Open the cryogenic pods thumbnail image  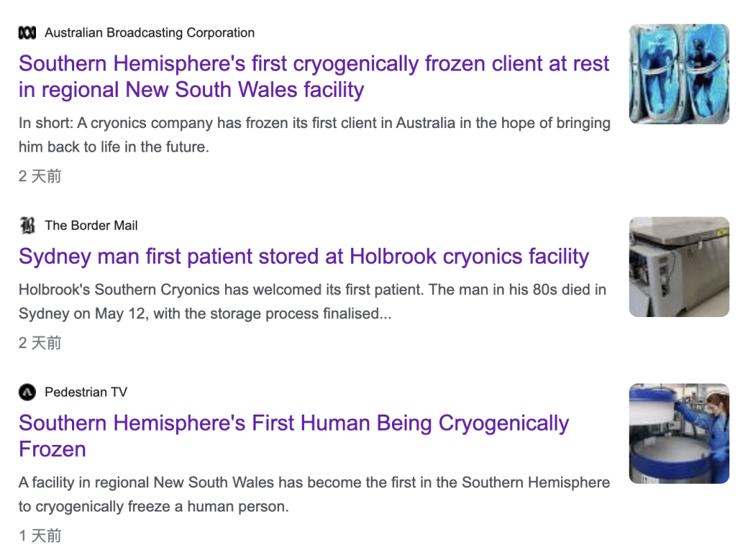coord(679,74)
